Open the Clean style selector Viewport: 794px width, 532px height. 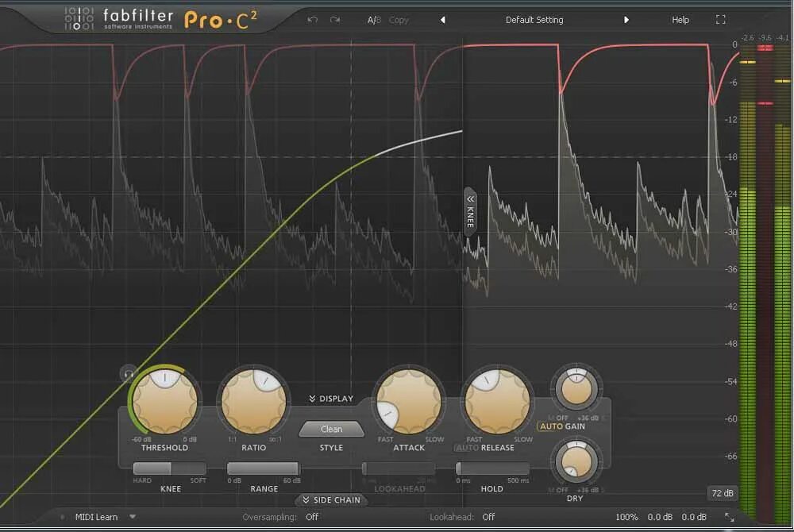pyautogui.click(x=331, y=429)
